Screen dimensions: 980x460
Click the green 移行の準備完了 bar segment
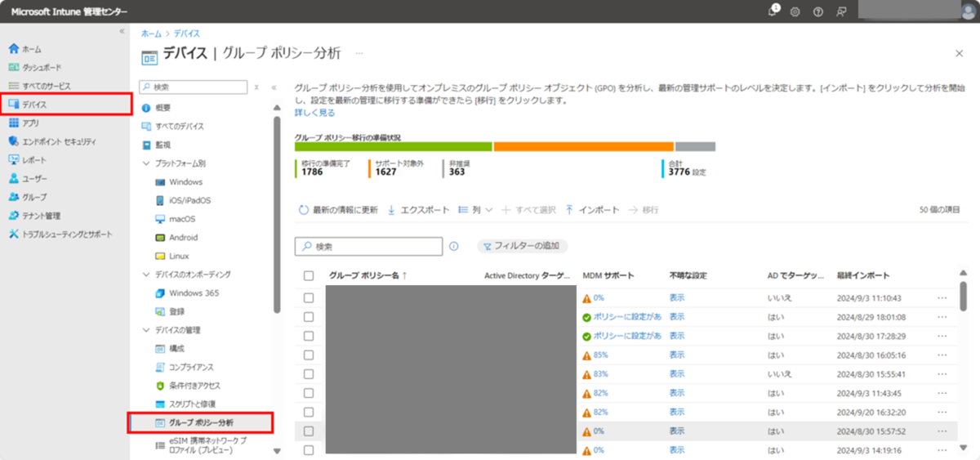(x=394, y=147)
